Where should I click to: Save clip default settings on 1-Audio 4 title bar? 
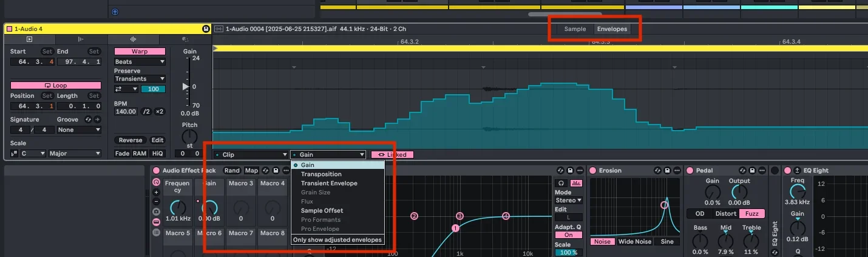[x=206, y=29]
